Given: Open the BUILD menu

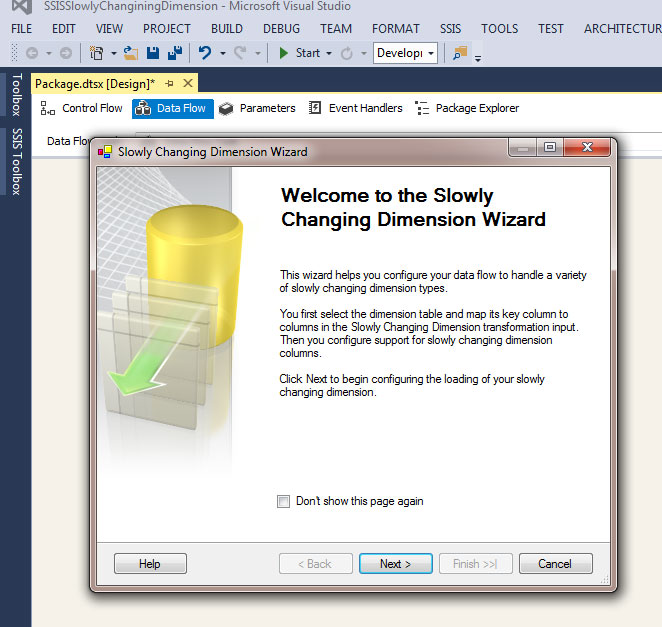Looking at the screenshot, I should coord(227,29).
